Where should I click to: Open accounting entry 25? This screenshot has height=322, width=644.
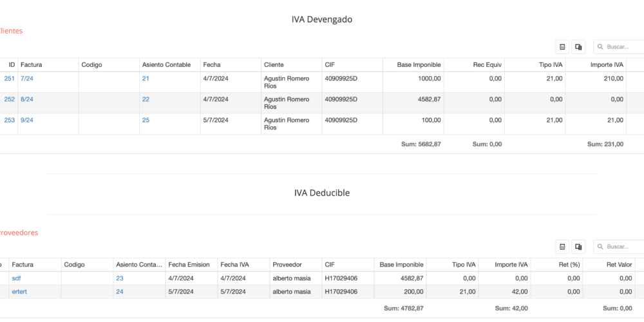pyautogui.click(x=146, y=120)
